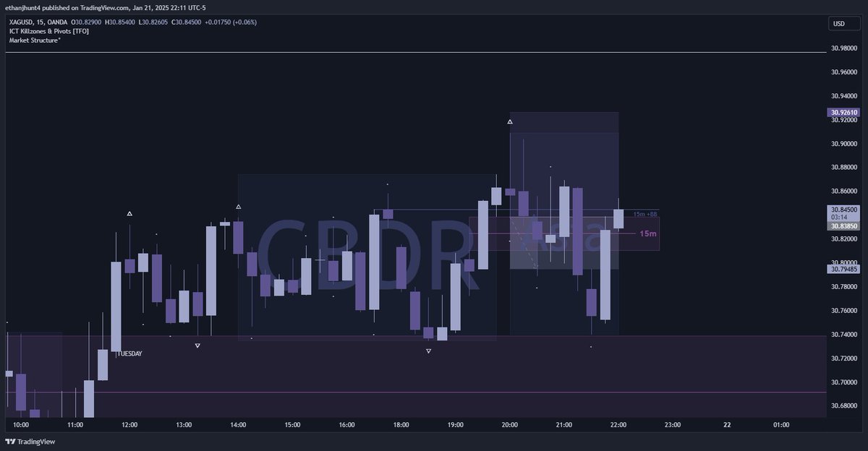
Task: Click the 16:00 time axis label
Action: [x=346, y=425]
